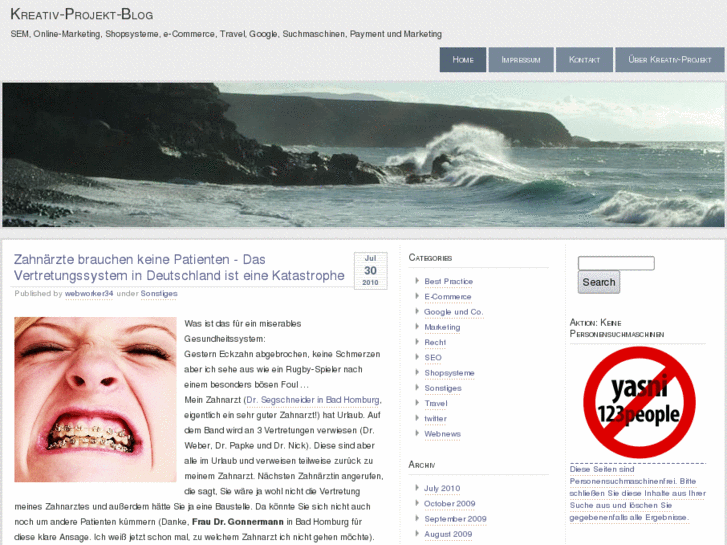Click the arrow bullet beside July 2010

click(417, 487)
